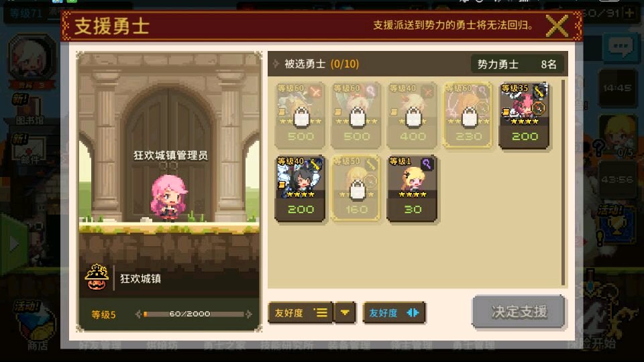Screen dimensions: 644x362
Task: Click the 60/2000 friendship progress bar
Action: 193,314
